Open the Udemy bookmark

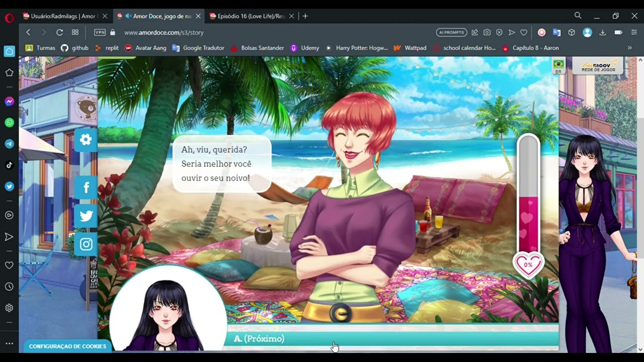[x=305, y=48]
